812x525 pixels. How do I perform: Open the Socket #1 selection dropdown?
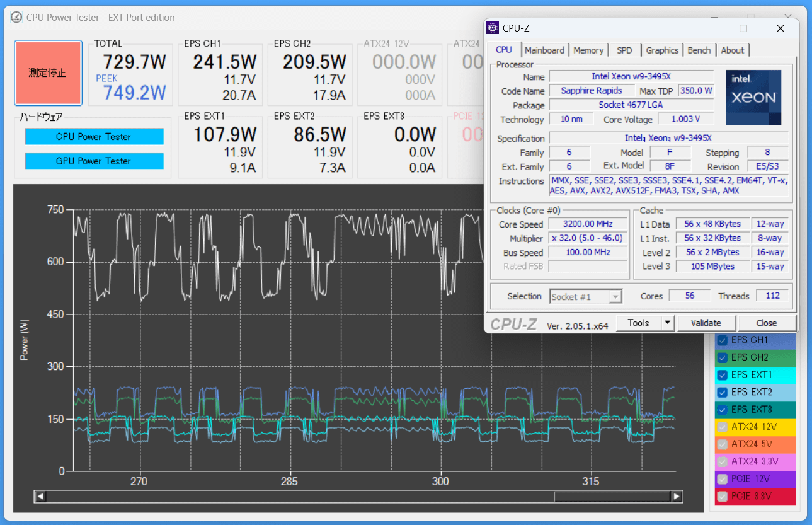[586, 296]
